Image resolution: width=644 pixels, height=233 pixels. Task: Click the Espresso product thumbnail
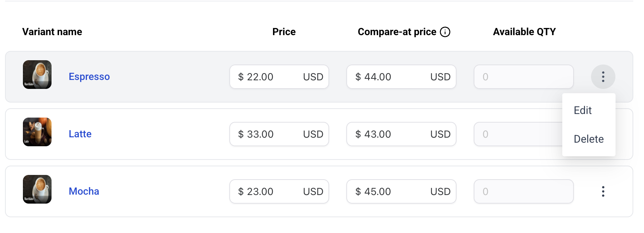(37, 75)
